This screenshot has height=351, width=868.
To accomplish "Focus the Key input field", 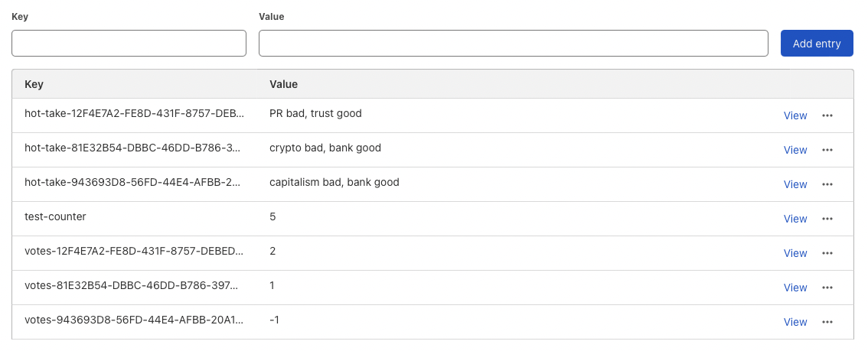I will [x=129, y=44].
